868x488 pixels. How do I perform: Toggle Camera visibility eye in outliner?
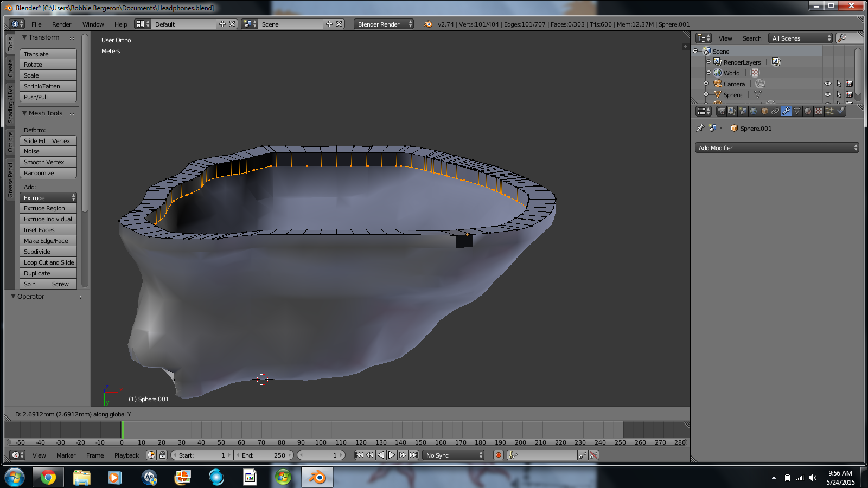click(828, 84)
